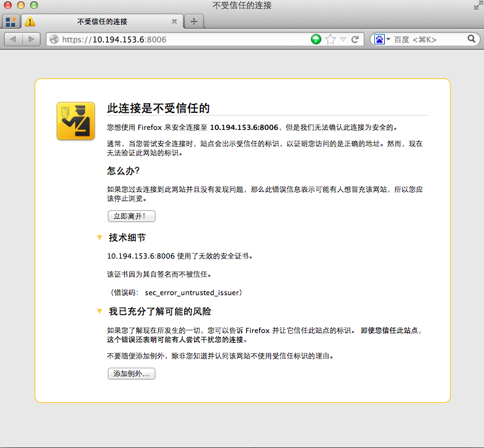Open a new tab with the plus button

pyautogui.click(x=194, y=22)
